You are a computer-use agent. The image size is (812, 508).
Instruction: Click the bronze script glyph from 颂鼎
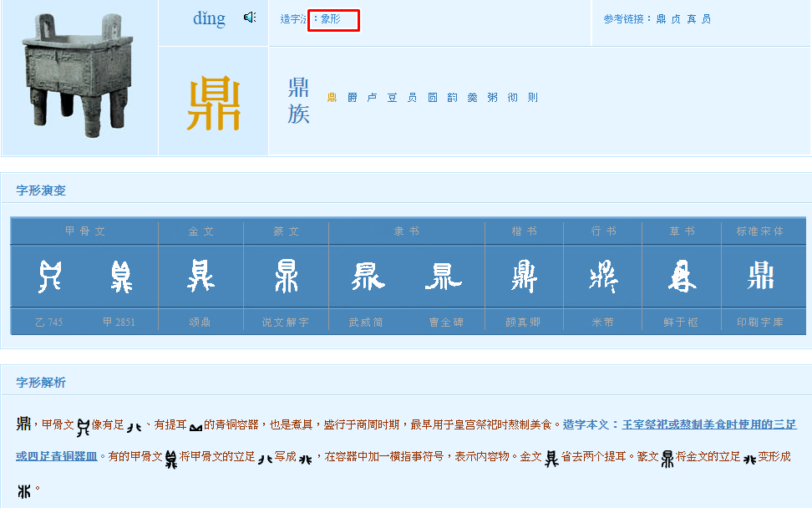coord(200,277)
